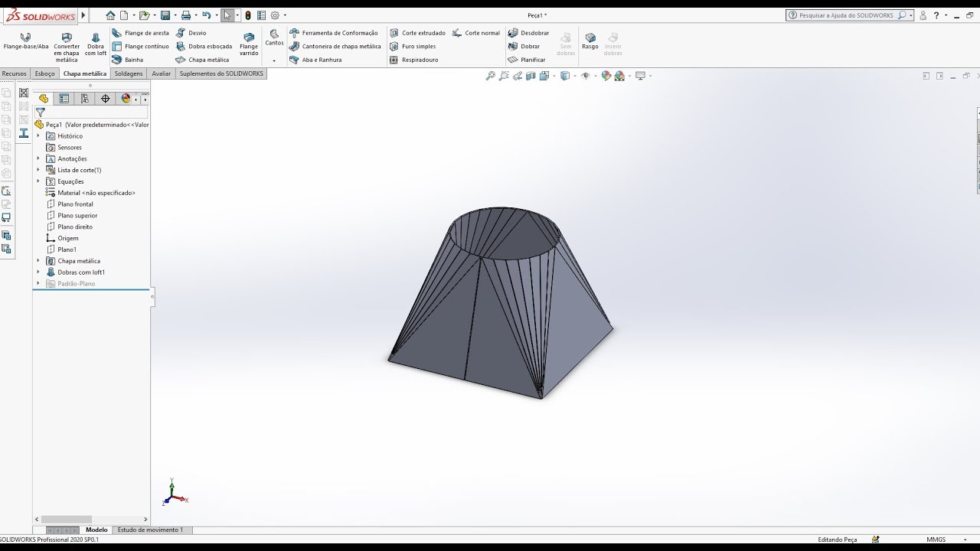Expand the Chapa metálica feature node
This screenshot has height=551, width=980.
[38, 261]
